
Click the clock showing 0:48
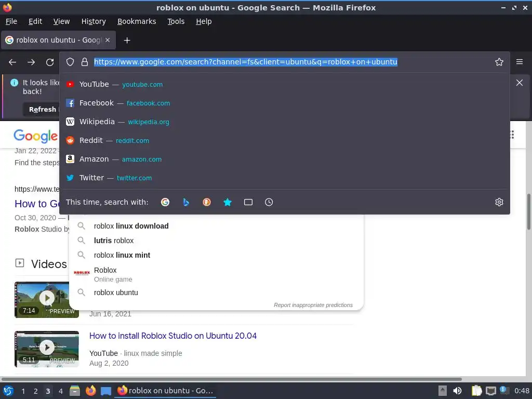click(522, 391)
